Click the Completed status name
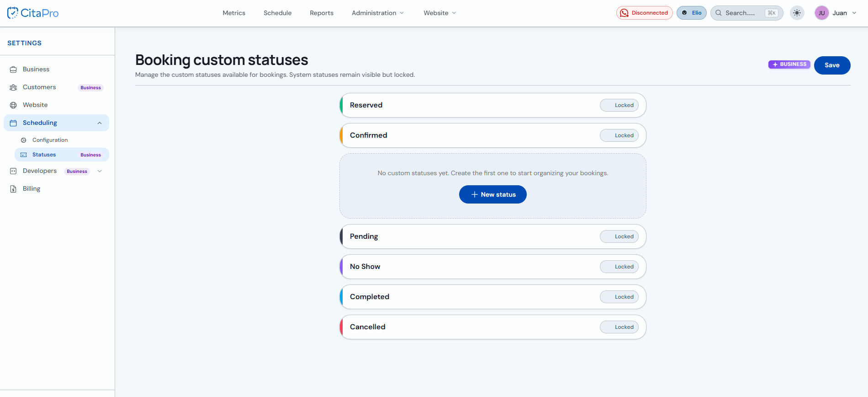The height and width of the screenshot is (397, 868). pyautogui.click(x=369, y=297)
